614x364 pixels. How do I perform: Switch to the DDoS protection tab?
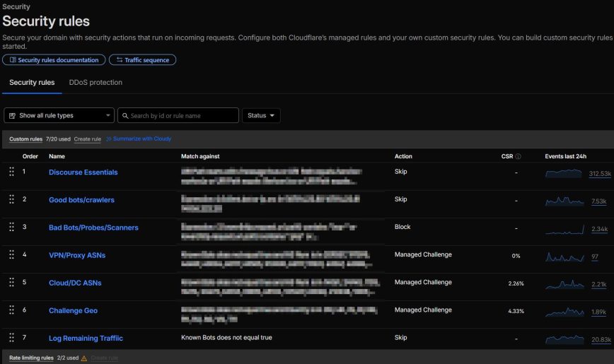(95, 83)
